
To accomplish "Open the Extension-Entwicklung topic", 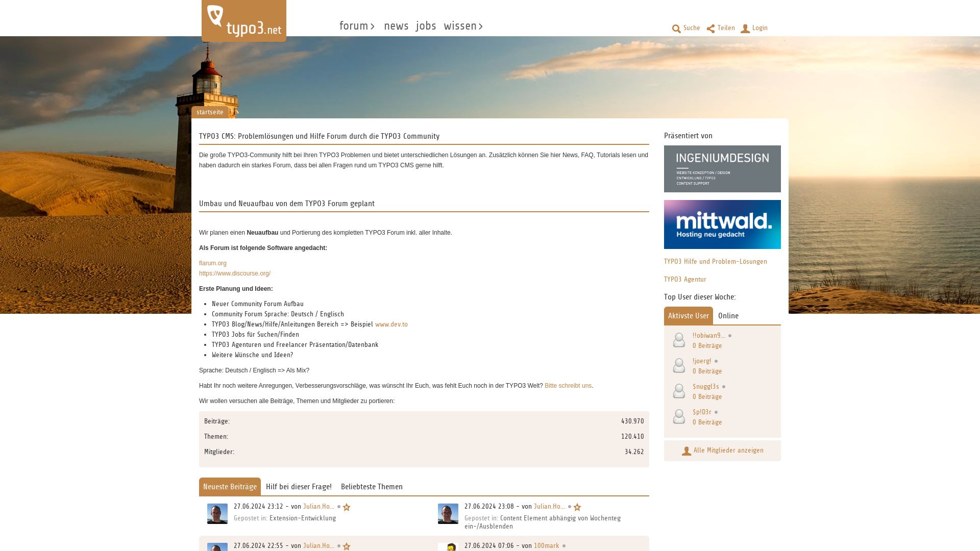I will tap(303, 518).
